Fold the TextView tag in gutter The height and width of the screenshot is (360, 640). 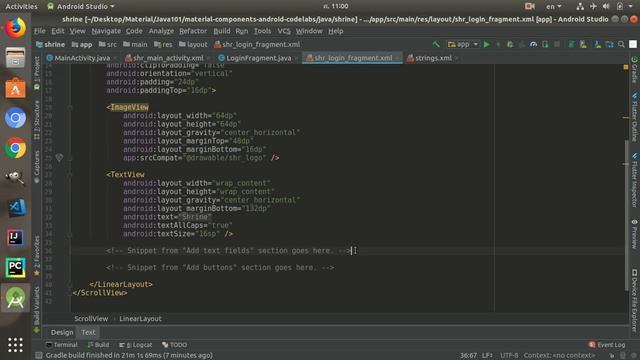pos(70,175)
